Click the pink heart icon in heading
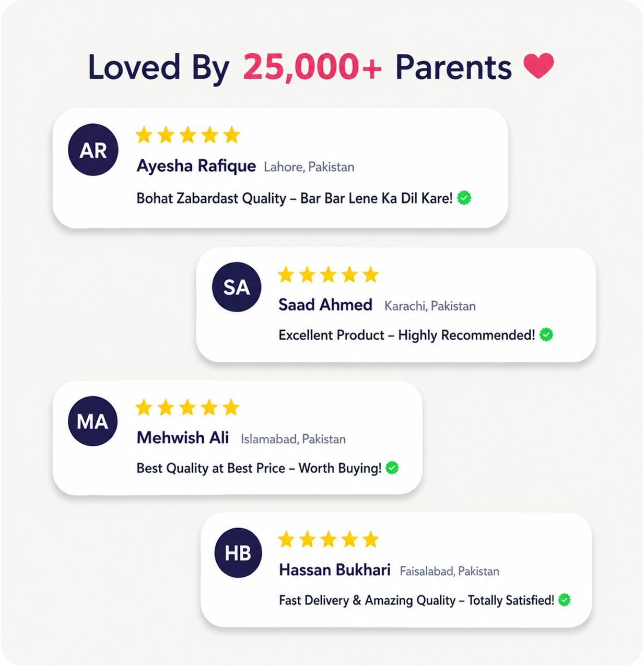Screen dimensions: 644x666 pyautogui.click(x=538, y=66)
